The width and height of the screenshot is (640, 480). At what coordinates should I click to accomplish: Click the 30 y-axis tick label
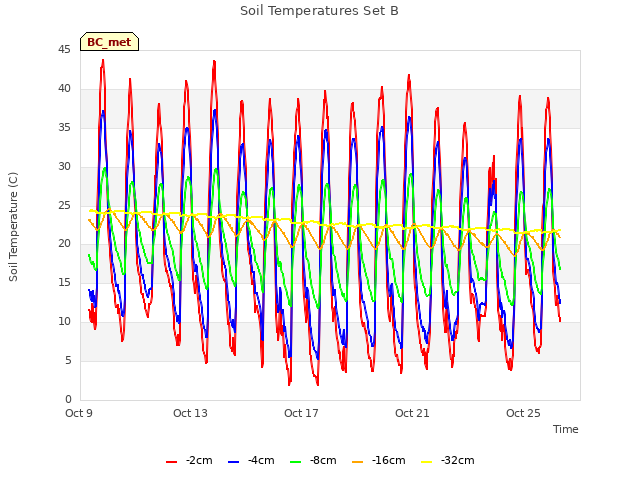pyautogui.click(x=64, y=167)
